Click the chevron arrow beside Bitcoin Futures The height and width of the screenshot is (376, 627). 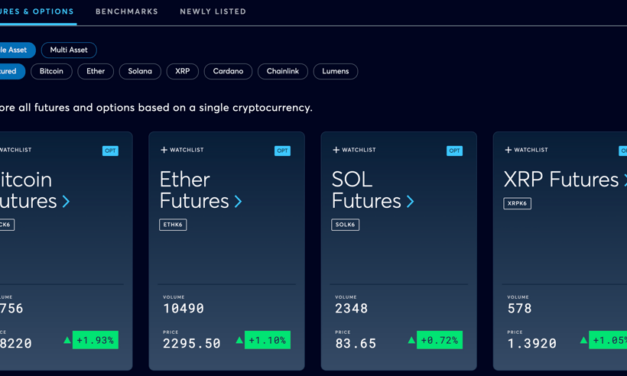click(x=66, y=201)
